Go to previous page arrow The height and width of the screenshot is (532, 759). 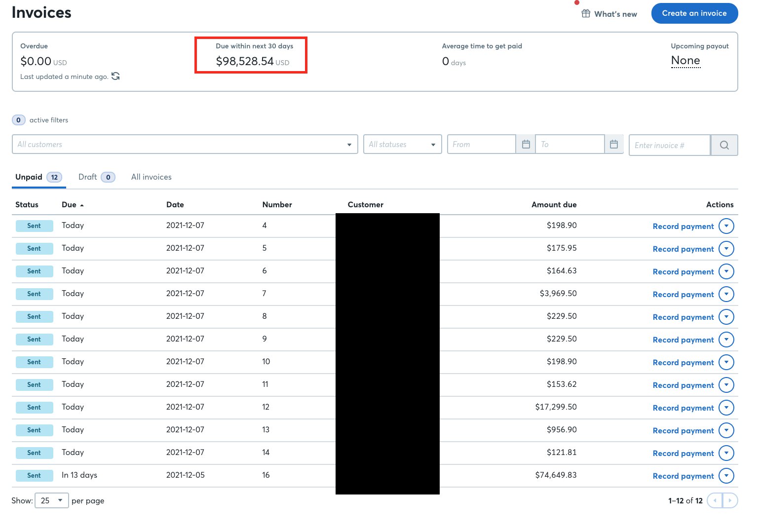[x=715, y=500]
